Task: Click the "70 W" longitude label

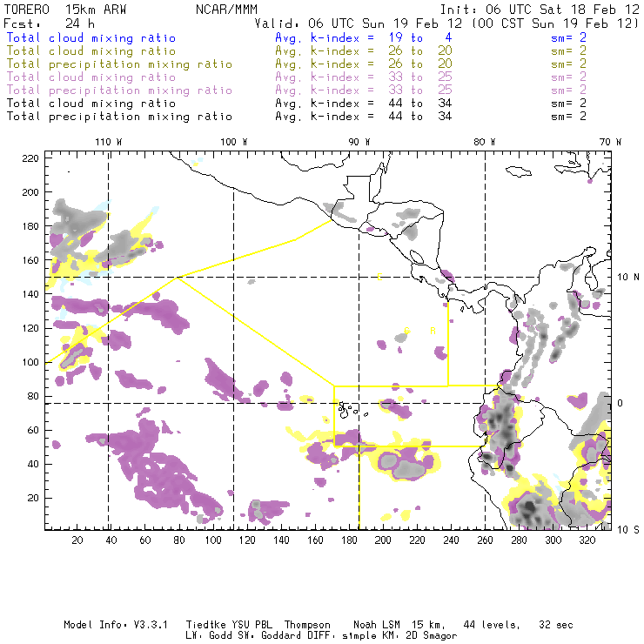Action: coord(610,142)
